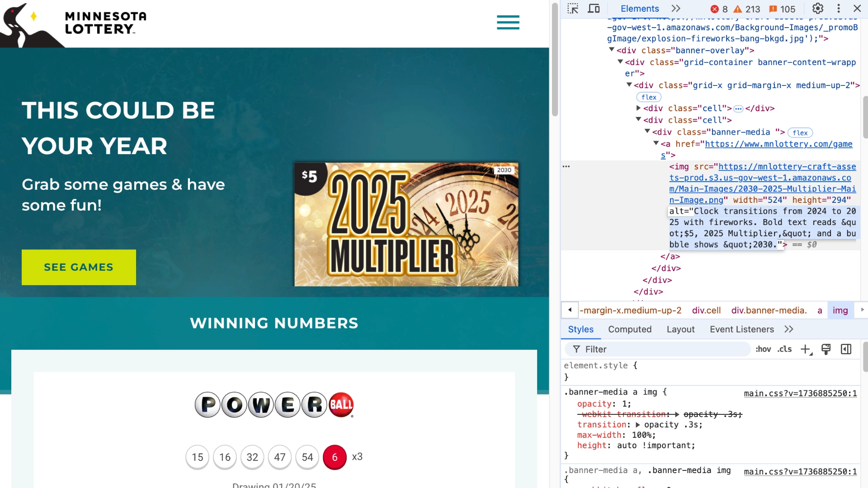
Task: Toggle the device toolbar icon
Action: coord(594,9)
